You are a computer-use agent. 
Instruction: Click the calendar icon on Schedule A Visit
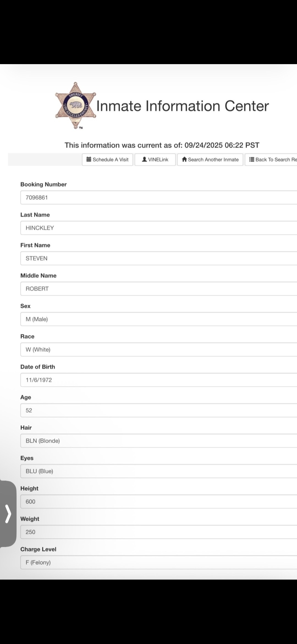pos(89,159)
